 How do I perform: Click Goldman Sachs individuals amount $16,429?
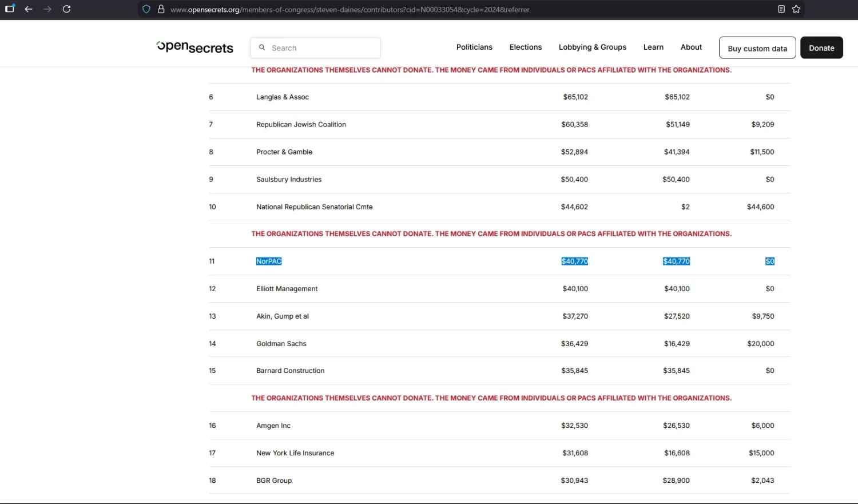tap(677, 344)
